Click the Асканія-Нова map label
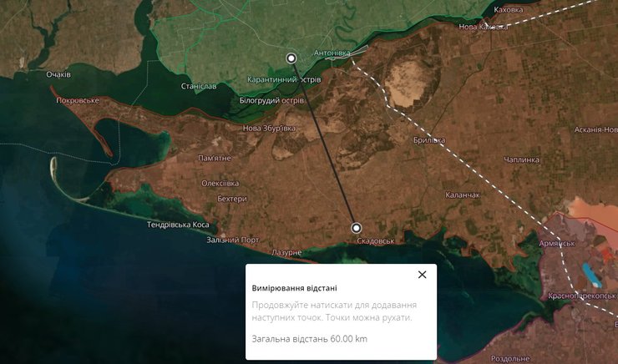The width and height of the screenshot is (618, 364). [x=596, y=129]
